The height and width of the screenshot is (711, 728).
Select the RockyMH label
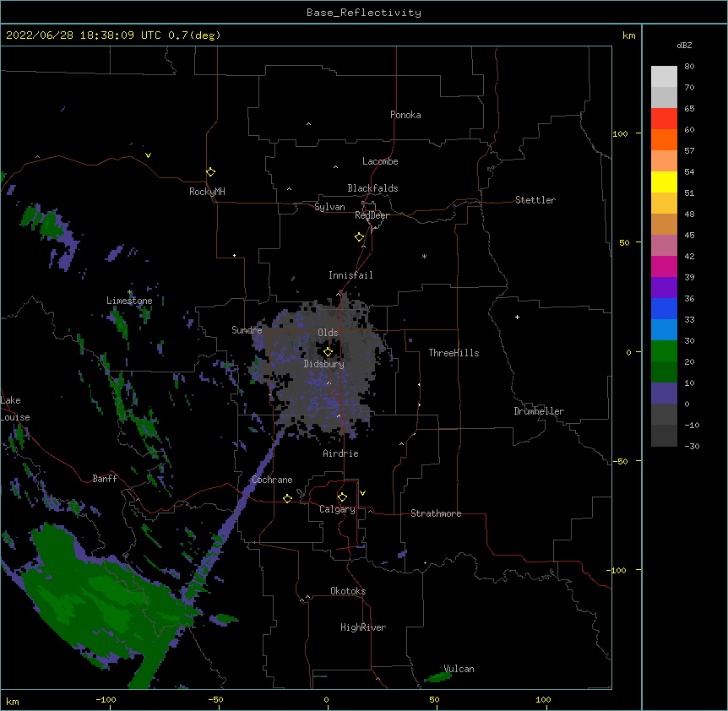point(207,192)
